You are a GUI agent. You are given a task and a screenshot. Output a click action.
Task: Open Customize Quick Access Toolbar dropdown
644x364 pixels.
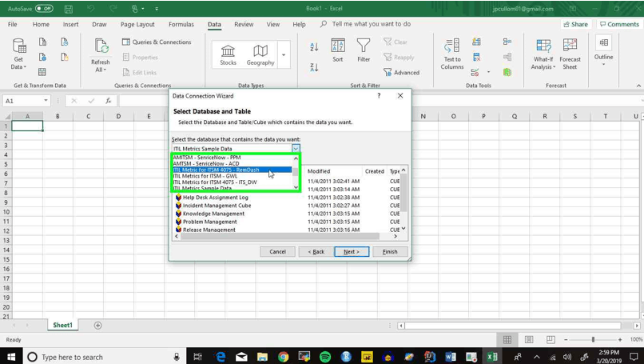[157, 9]
